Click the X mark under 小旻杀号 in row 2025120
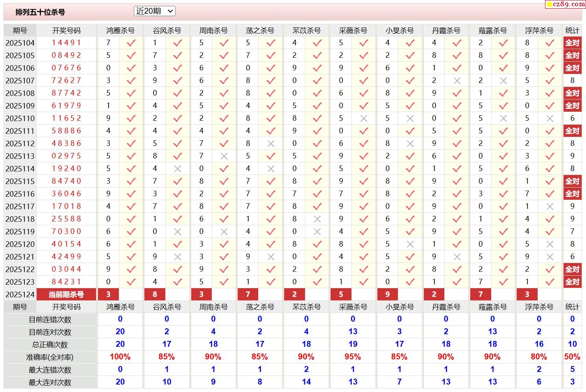 coord(410,244)
